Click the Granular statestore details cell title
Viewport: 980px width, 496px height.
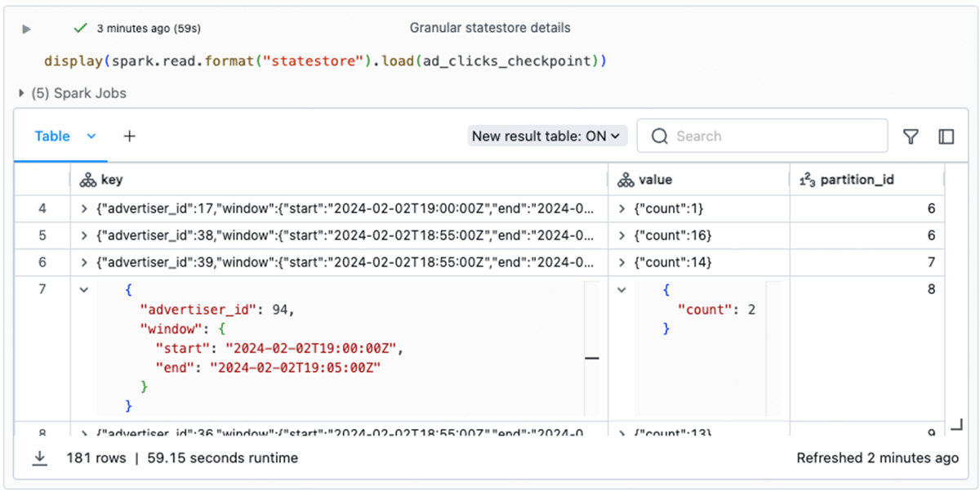click(490, 28)
